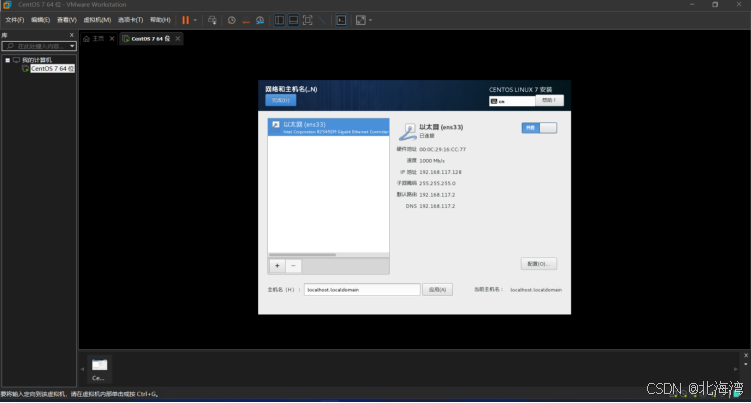Select 我的计算机 in the library tree

click(36, 60)
